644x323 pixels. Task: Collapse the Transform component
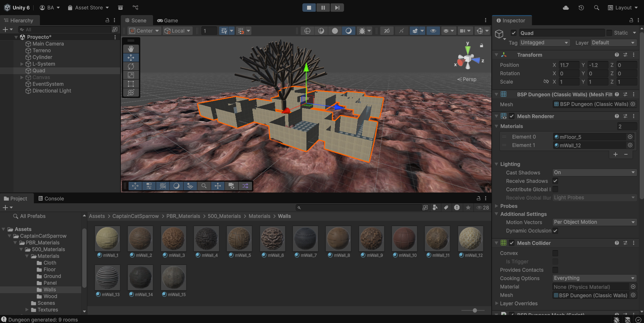pos(496,55)
